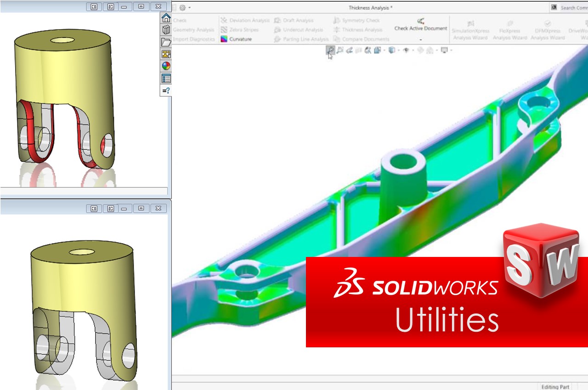Open the File Explorer folder tab
This screenshot has height=390, width=588.
tap(166, 42)
